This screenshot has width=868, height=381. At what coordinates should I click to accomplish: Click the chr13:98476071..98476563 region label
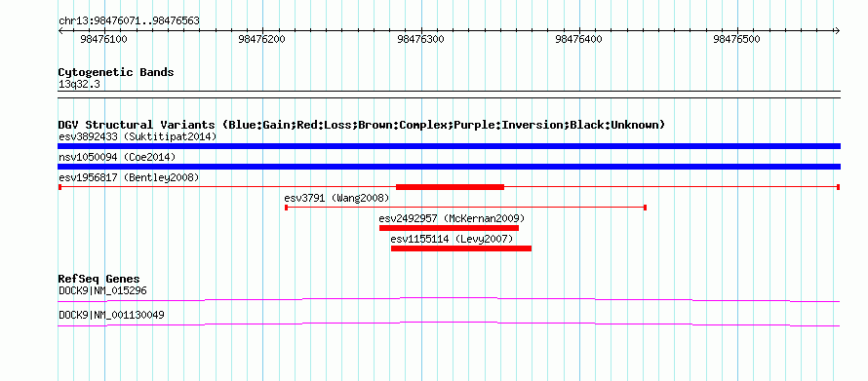coord(129,21)
